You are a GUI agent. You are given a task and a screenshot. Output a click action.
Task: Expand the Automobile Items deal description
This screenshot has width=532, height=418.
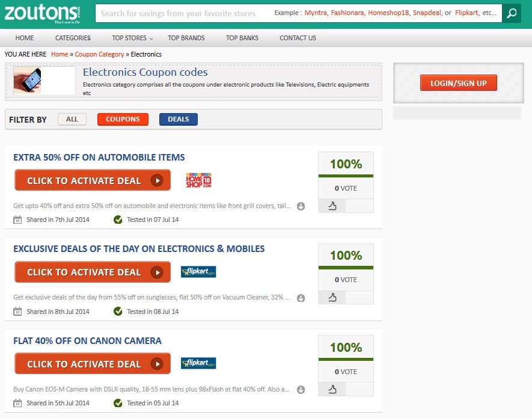coord(301,206)
